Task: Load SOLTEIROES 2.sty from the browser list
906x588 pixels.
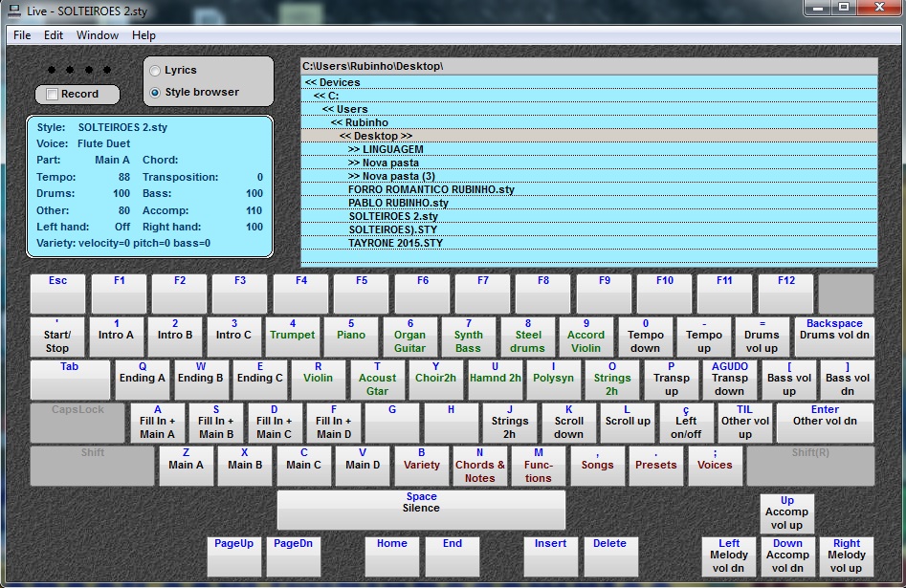Action: tap(588, 216)
